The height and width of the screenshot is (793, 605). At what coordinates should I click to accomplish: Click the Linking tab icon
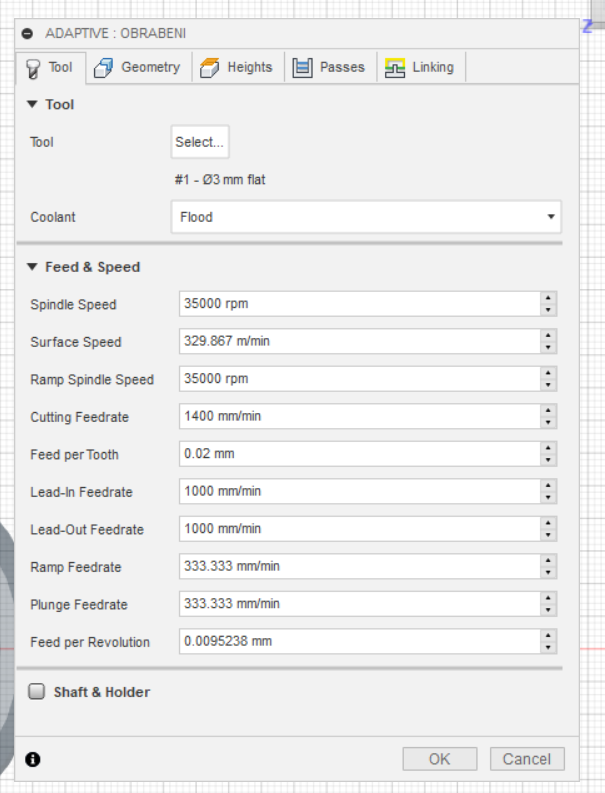395,68
